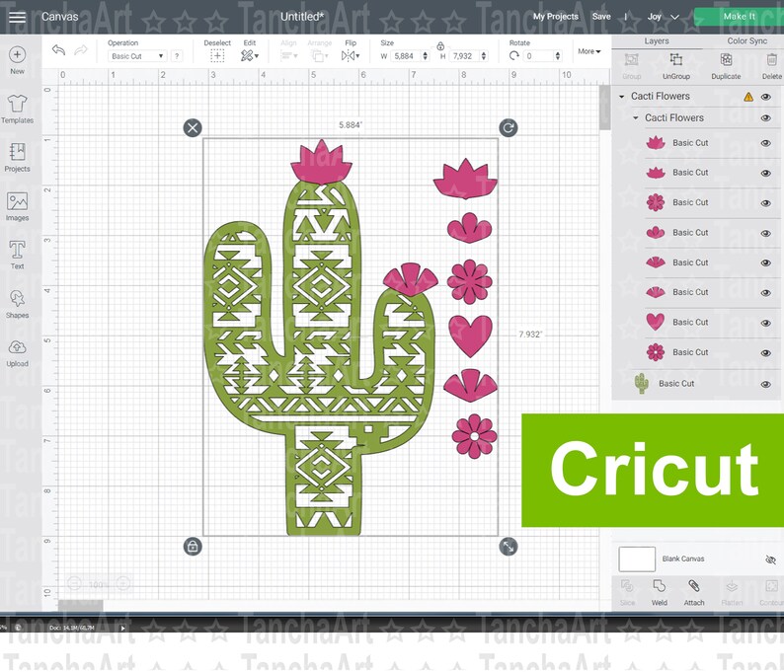The height and width of the screenshot is (672, 784).
Task: Click the resize handle on selection box
Action: (x=508, y=546)
